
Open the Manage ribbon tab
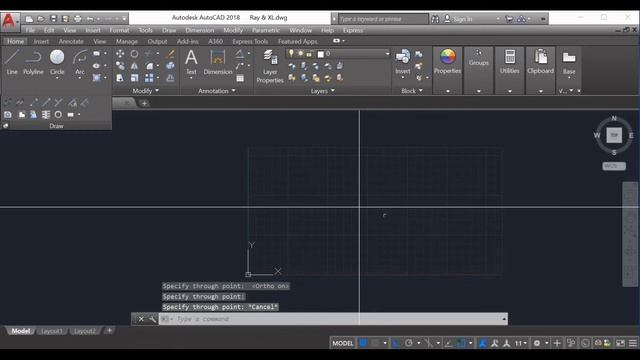pyautogui.click(x=127, y=41)
